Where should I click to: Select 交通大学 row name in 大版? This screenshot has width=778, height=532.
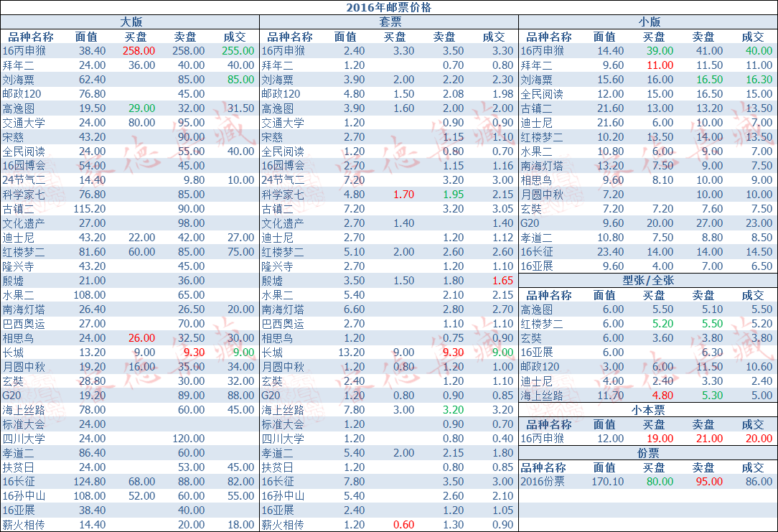(23, 123)
